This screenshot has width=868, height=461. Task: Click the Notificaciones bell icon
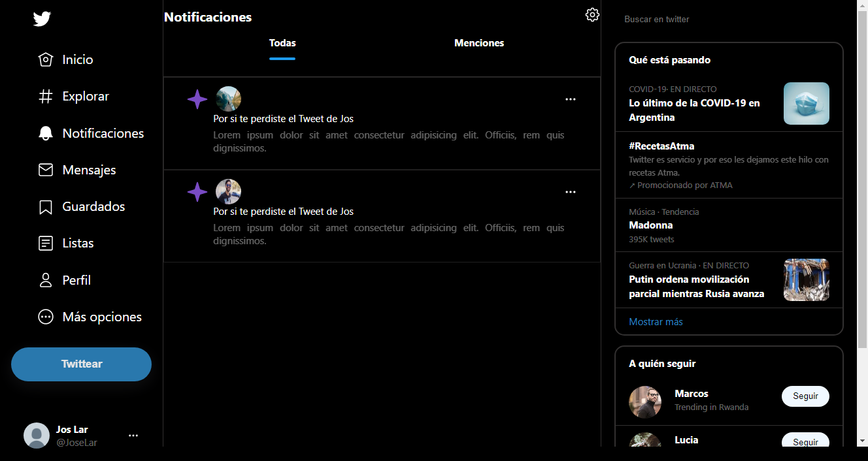[x=45, y=133]
